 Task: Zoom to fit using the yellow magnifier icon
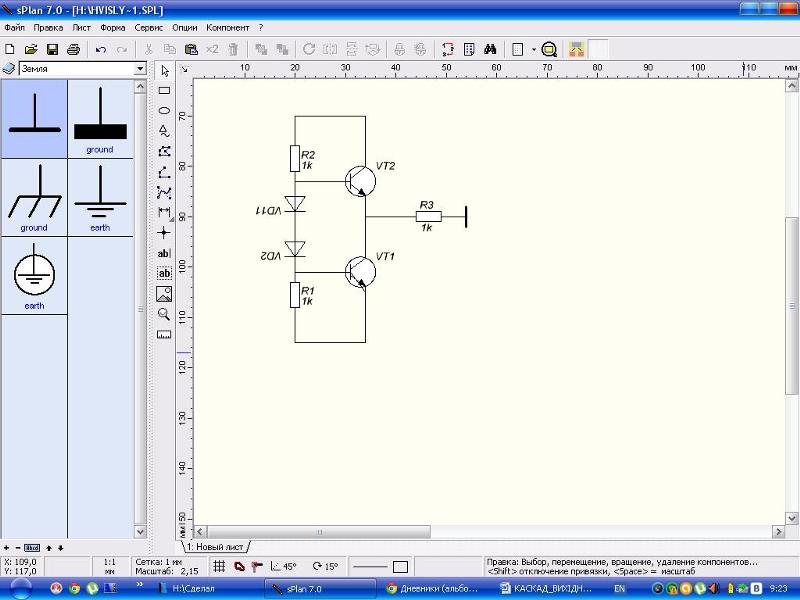pos(549,49)
